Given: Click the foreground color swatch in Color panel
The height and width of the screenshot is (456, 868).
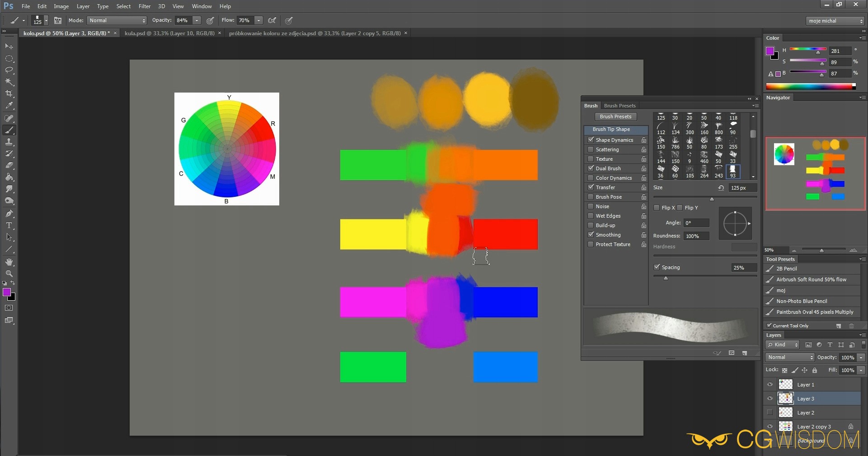Looking at the screenshot, I should coord(770,51).
